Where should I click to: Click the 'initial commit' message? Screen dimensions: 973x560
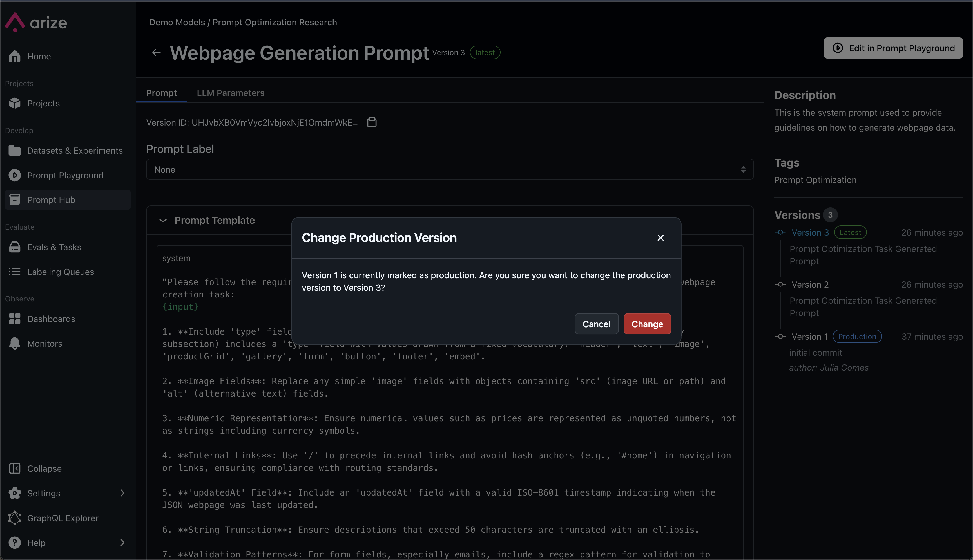(815, 353)
